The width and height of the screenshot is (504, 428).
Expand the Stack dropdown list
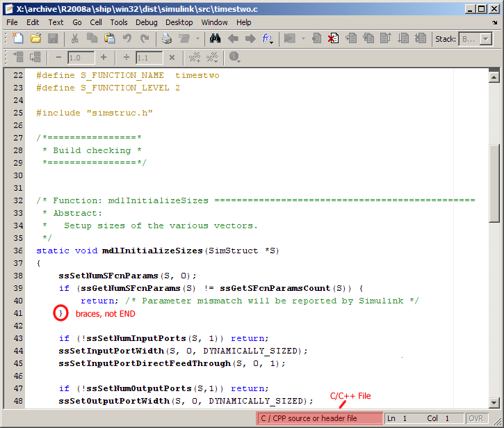485,39
